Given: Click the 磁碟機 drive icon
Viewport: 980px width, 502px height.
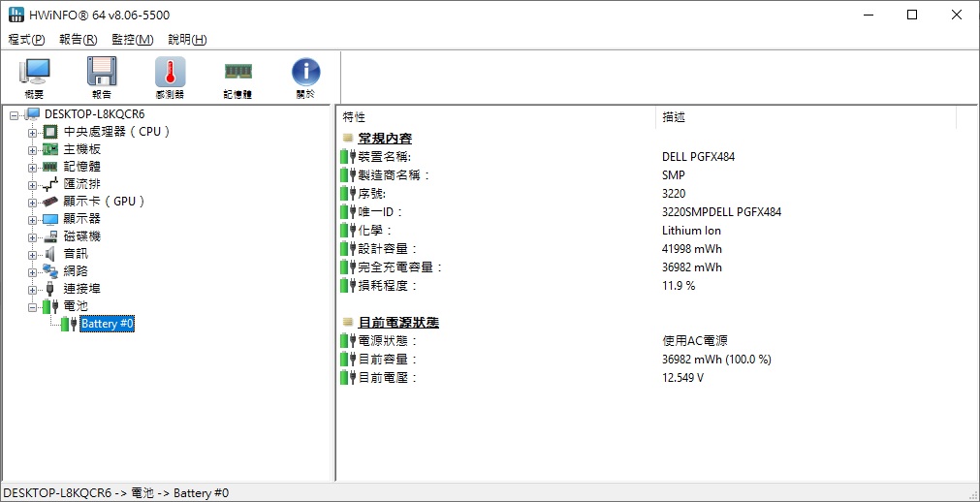Looking at the screenshot, I should pos(50,236).
